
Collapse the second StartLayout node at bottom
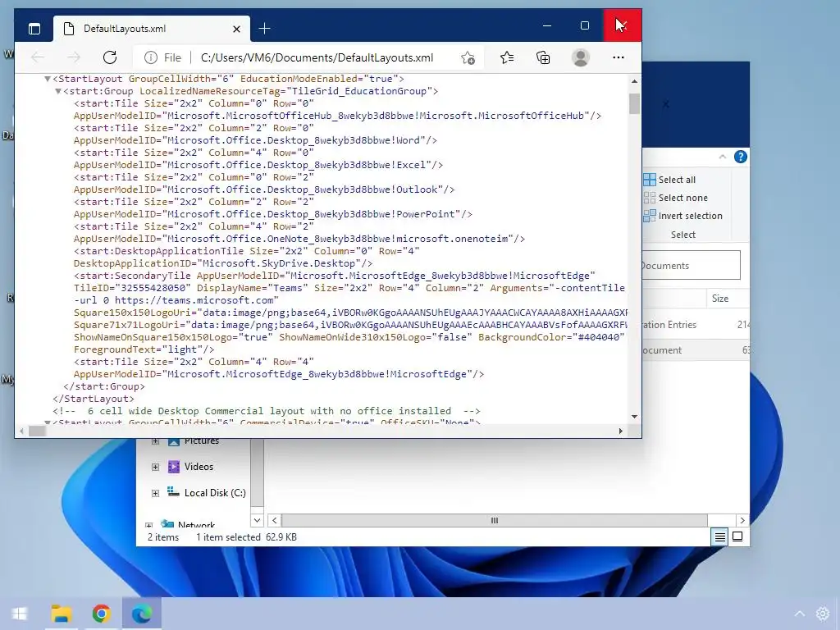47,422
